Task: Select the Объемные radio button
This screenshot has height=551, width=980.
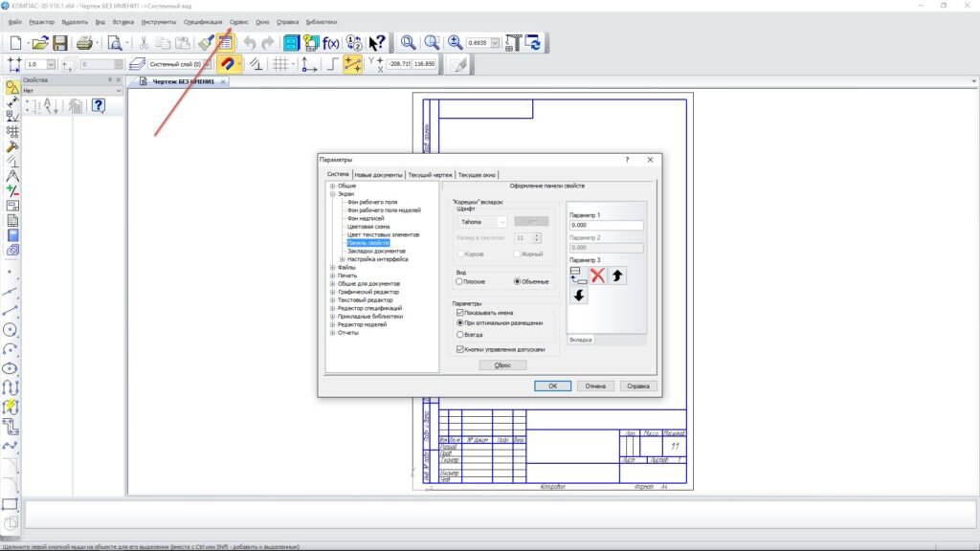Action: point(518,282)
